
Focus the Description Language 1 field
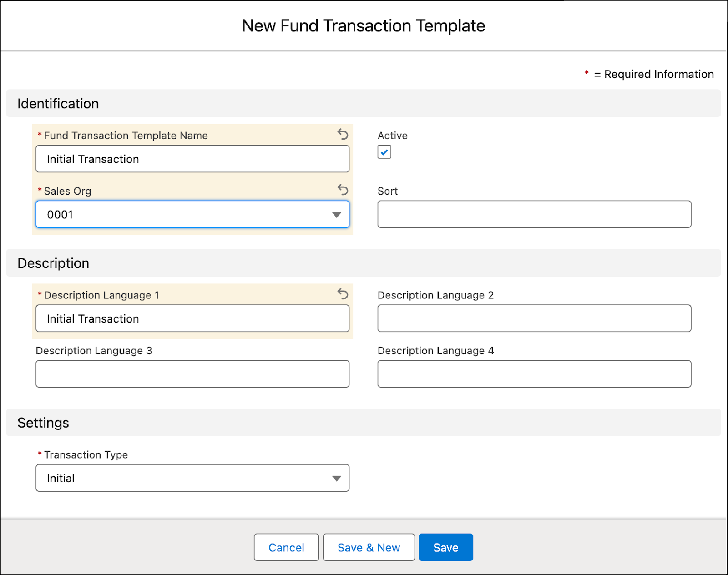click(192, 318)
